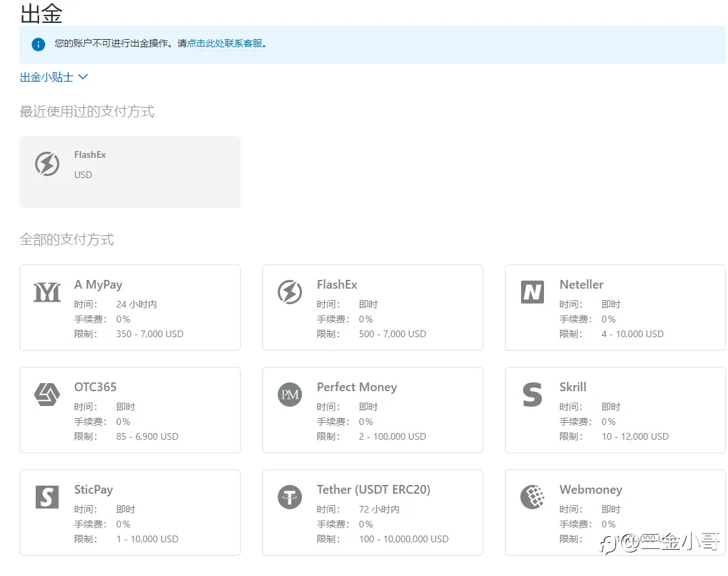Image resolution: width=728 pixels, height=576 pixels.
Task: Choose the Neteller payment title
Action: click(x=581, y=284)
